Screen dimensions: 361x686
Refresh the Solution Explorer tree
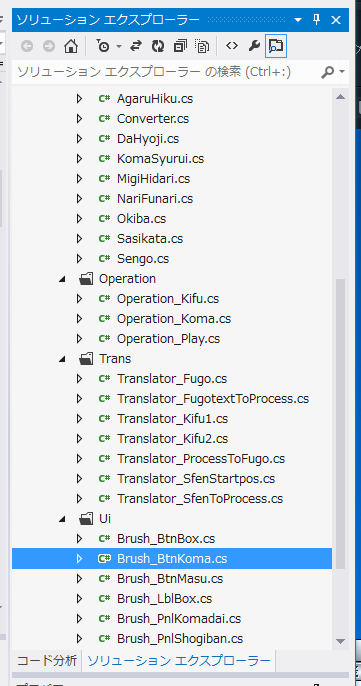click(x=158, y=46)
